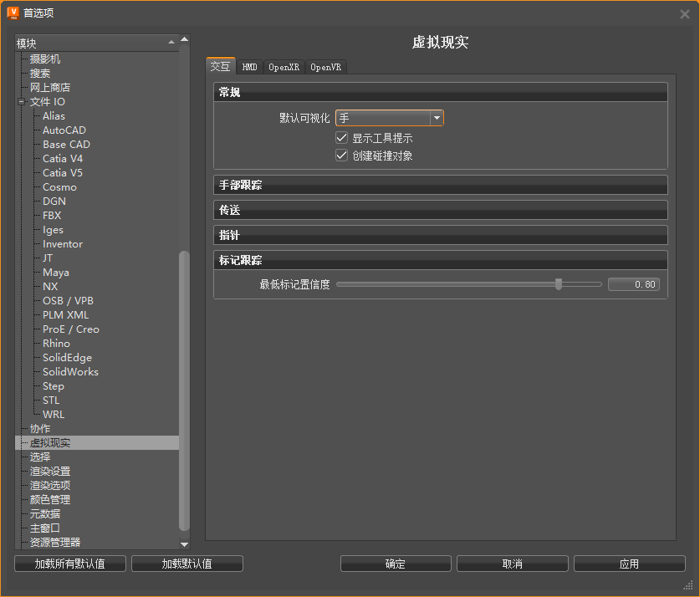
Task: Select the ProE / Creo entry
Action: pyautogui.click(x=71, y=329)
